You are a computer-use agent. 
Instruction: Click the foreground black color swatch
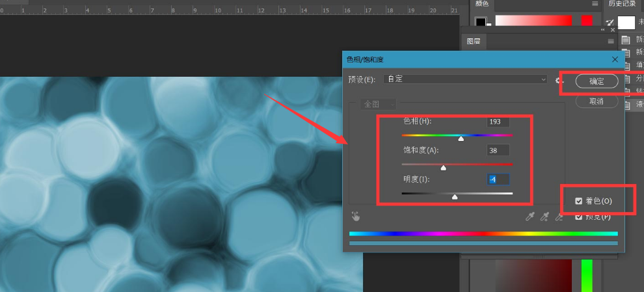tap(480, 21)
